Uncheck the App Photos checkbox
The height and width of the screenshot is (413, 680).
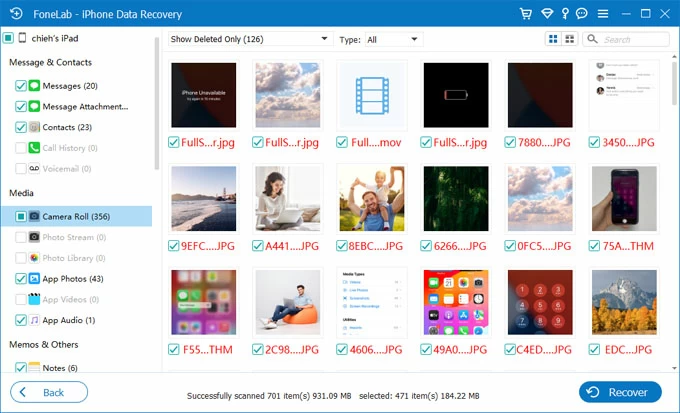coord(21,279)
